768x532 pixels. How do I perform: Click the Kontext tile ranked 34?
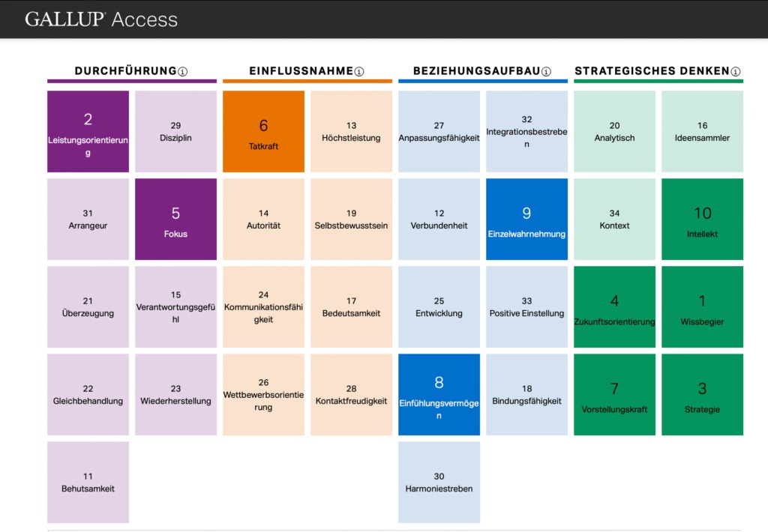tap(614, 219)
